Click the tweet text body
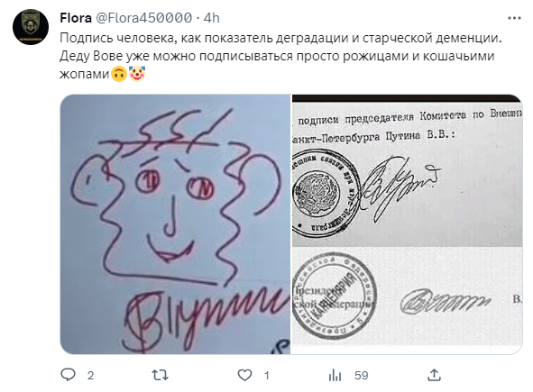This screenshot has width=533, height=392. tap(280, 56)
